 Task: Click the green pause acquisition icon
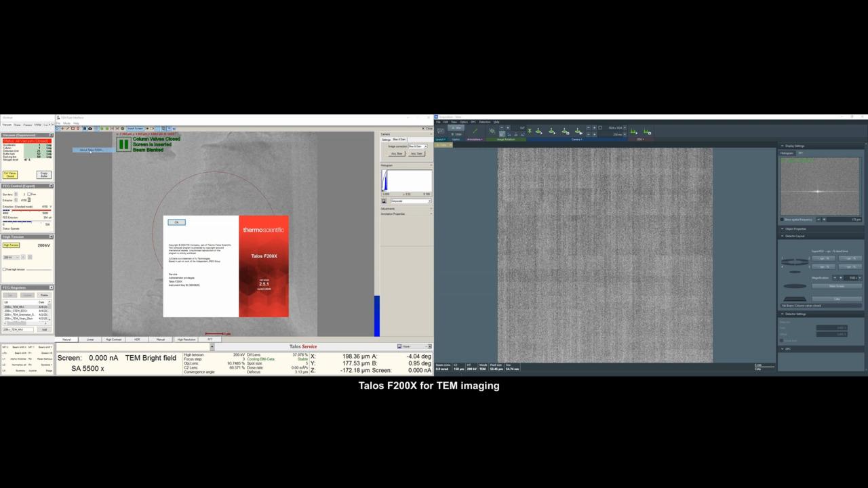[123, 144]
